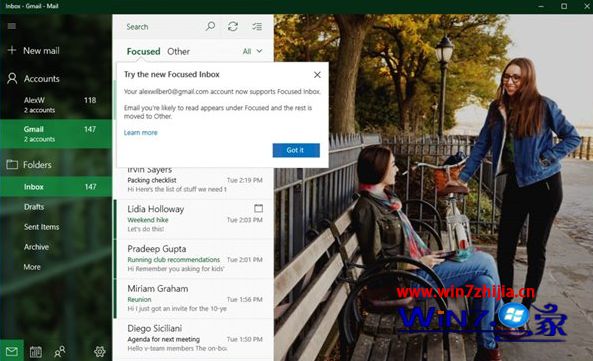This screenshot has height=361, width=593.
Task: Open the All filter dropdown
Action: tap(253, 51)
